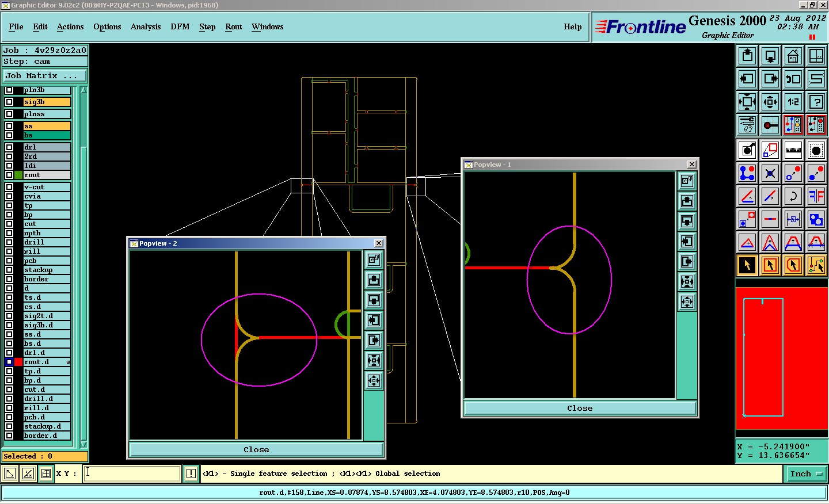Open the File menu
Image resolution: width=829 pixels, height=504 pixels.
pos(16,26)
